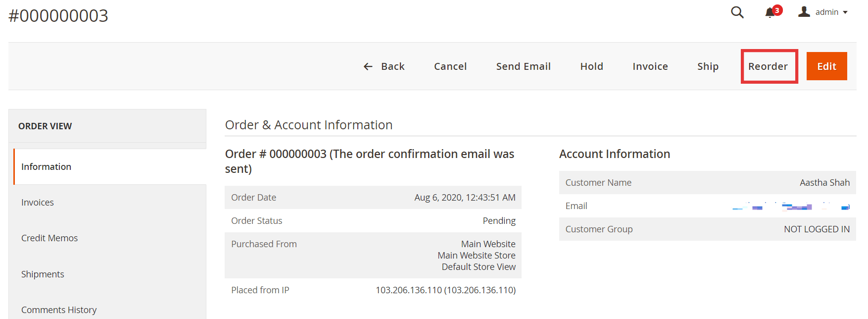
Task: Click the notifications bell icon
Action: pyautogui.click(x=770, y=13)
